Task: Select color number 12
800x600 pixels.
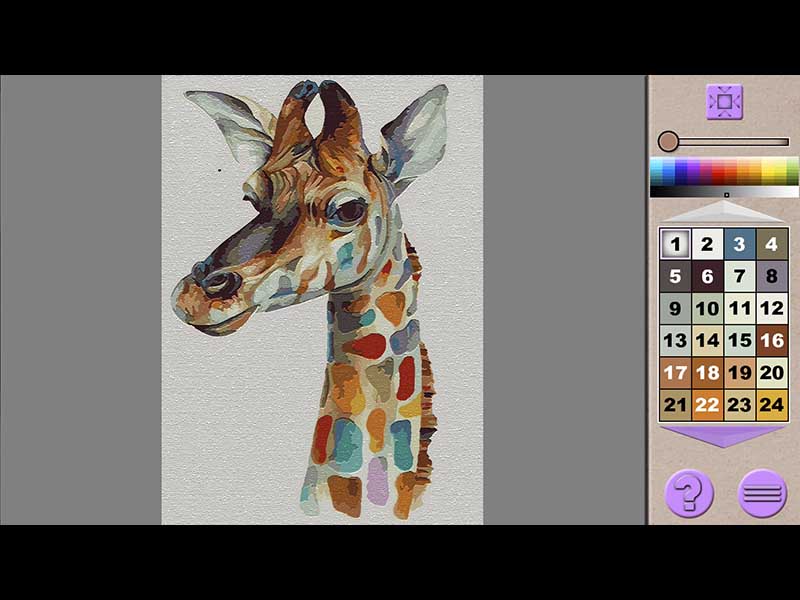Action: pos(771,308)
